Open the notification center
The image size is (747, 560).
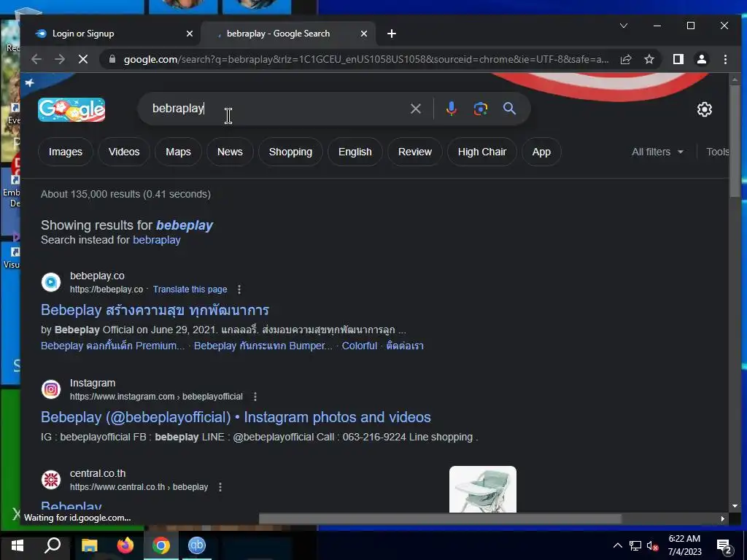click(x=724, y=547)
